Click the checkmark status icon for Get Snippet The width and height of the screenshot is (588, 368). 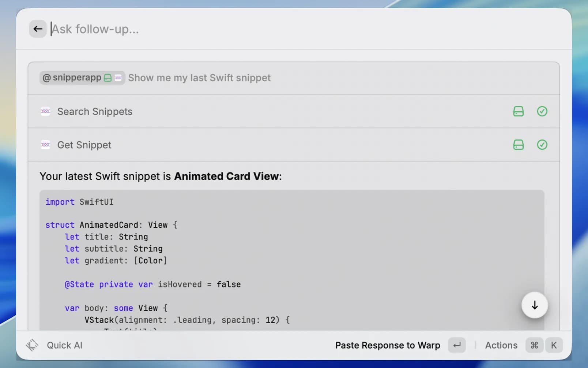(542, 145)
